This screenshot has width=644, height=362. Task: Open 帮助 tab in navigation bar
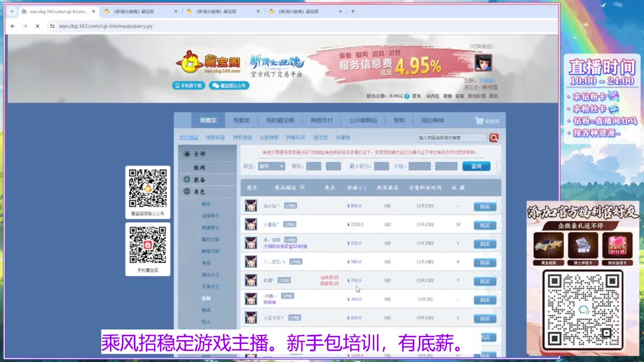coord(399,120)
